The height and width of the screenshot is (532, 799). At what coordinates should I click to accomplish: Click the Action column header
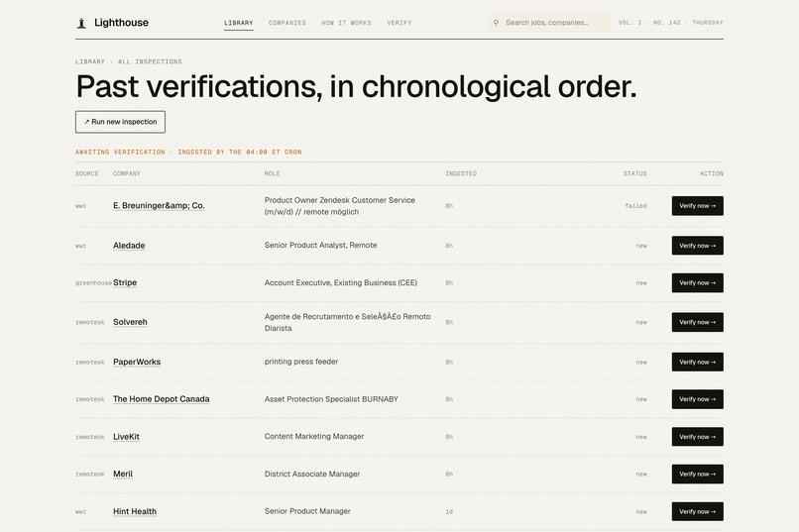pos(712,173)
